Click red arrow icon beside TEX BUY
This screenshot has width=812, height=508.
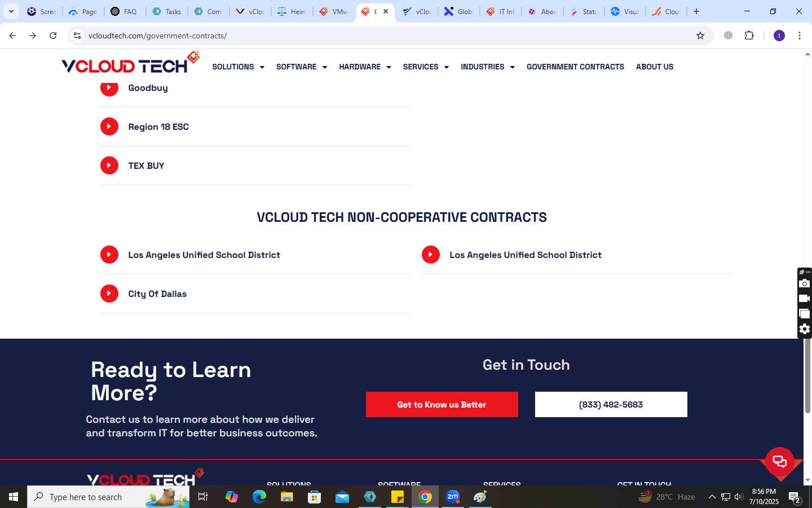[x=109, y=165]
